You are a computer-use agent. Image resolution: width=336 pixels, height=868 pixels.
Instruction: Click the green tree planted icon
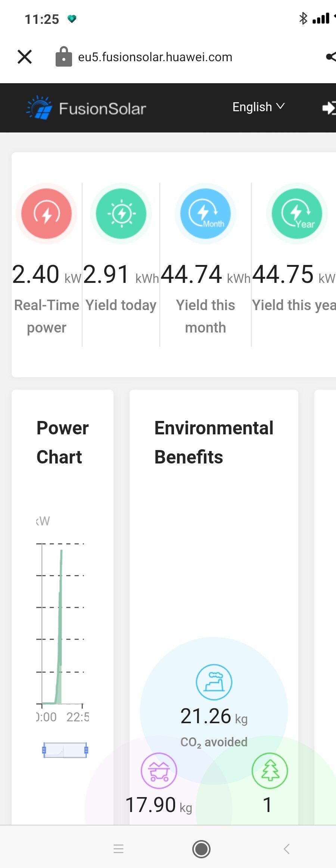point(270,771)
